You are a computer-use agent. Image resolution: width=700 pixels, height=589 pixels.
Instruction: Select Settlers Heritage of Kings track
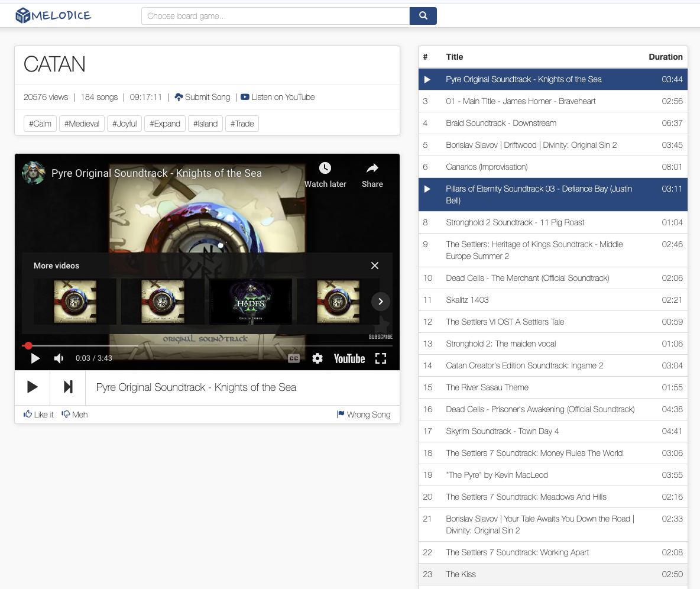[x=553, y=250]
